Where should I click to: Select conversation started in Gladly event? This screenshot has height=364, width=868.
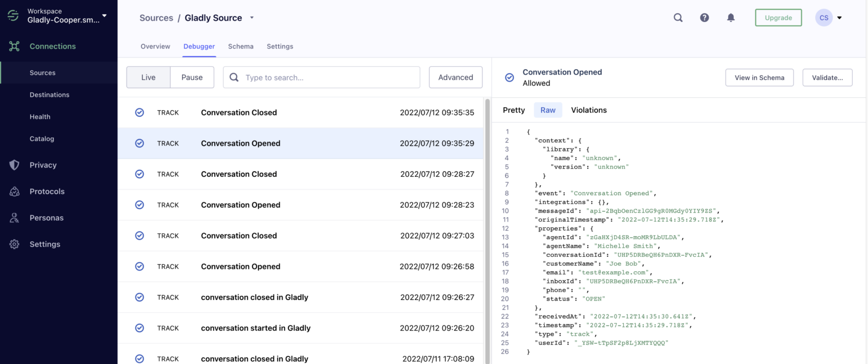301,328
